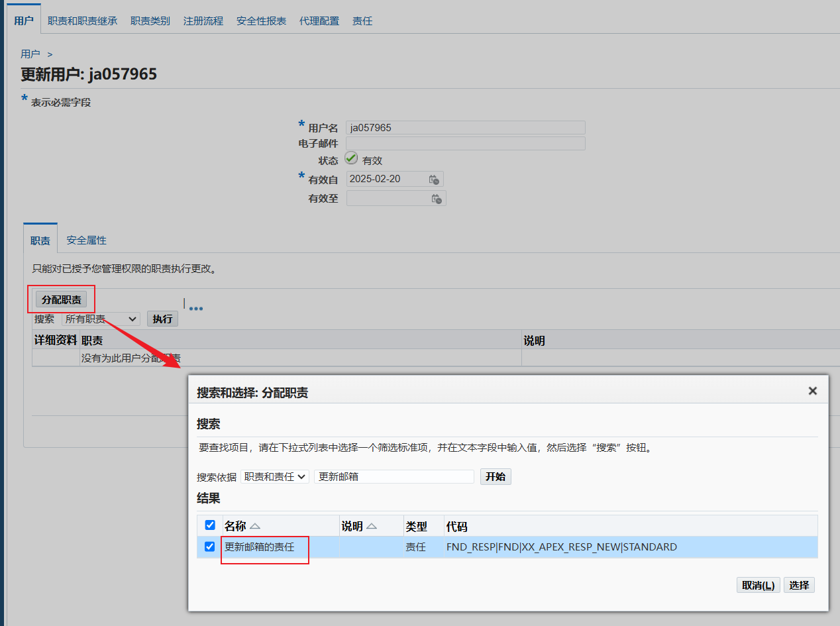Viewport: 840px width, 626px height.
Task: Open the 安全性报表 tab
Action: 262,21
